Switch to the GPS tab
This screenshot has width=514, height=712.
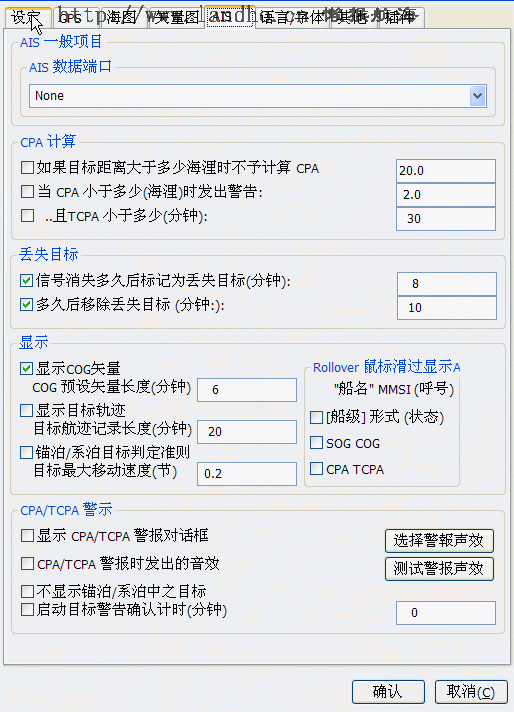click(x=72, y=18)
